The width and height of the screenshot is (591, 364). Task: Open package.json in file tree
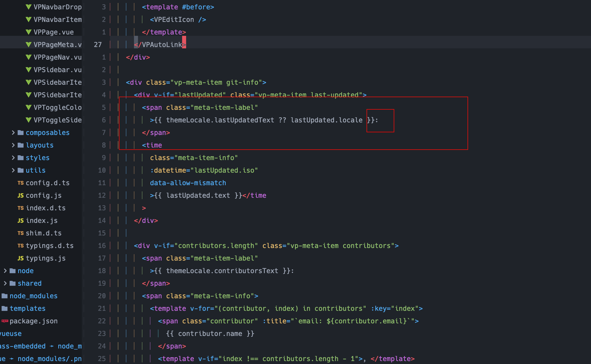[33, 321]
